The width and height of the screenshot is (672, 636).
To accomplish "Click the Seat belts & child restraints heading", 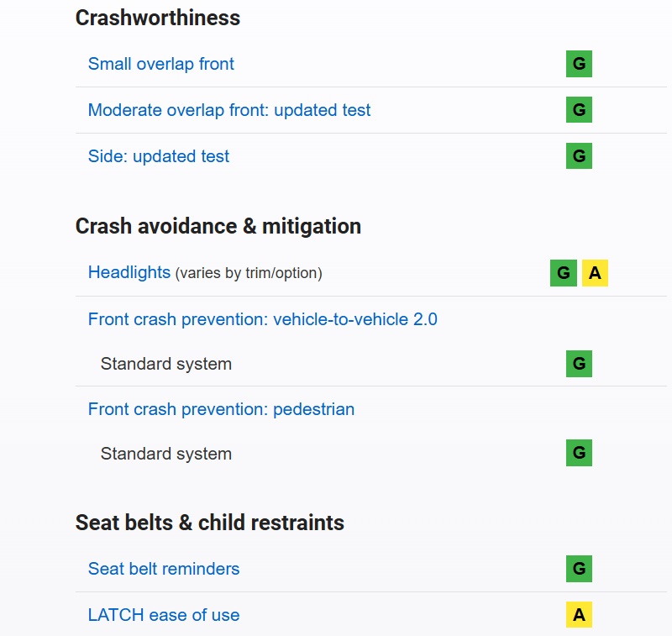I will (210, 523).
